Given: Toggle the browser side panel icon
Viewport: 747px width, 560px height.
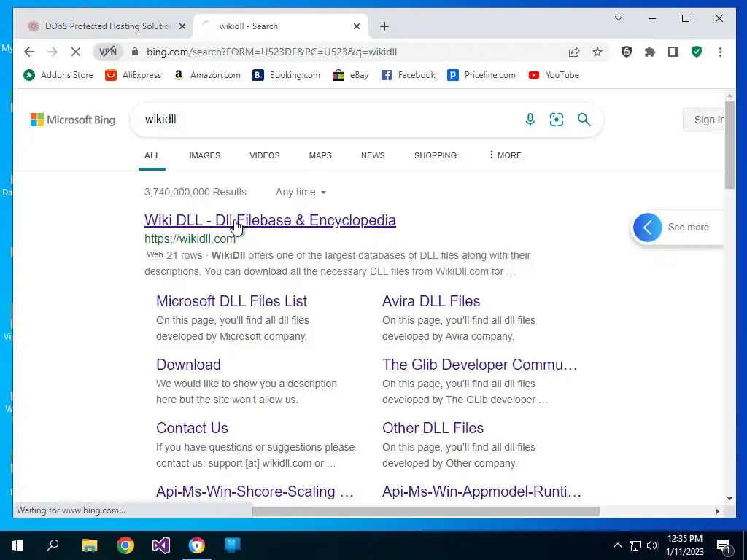Looking at the screenshot, I should [x=673, y=52].
